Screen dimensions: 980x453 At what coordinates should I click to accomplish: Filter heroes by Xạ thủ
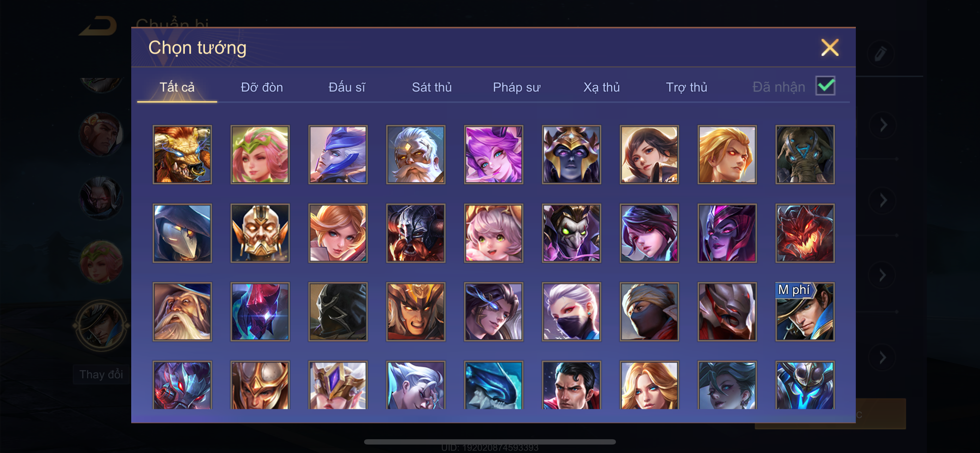601,87
